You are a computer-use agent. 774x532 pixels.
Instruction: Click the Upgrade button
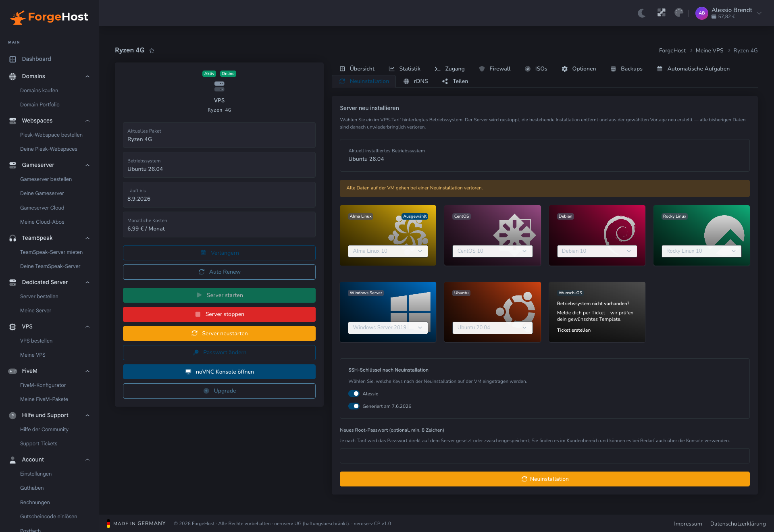[x=219, y=391]
